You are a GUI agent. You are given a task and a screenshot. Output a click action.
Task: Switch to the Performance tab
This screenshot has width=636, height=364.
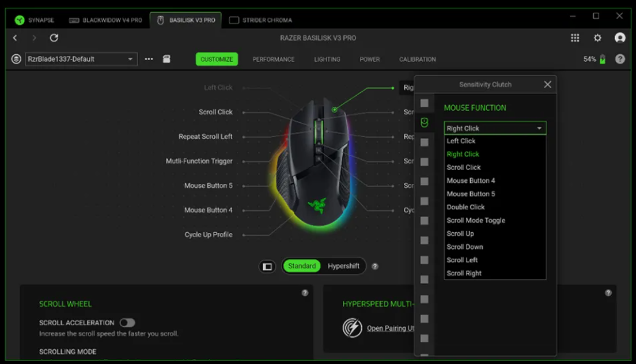[273, 59]
